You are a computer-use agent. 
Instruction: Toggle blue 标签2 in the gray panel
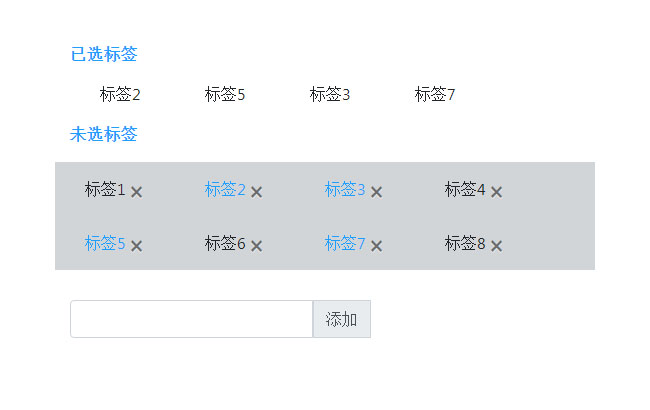click(x=225, y=190)
